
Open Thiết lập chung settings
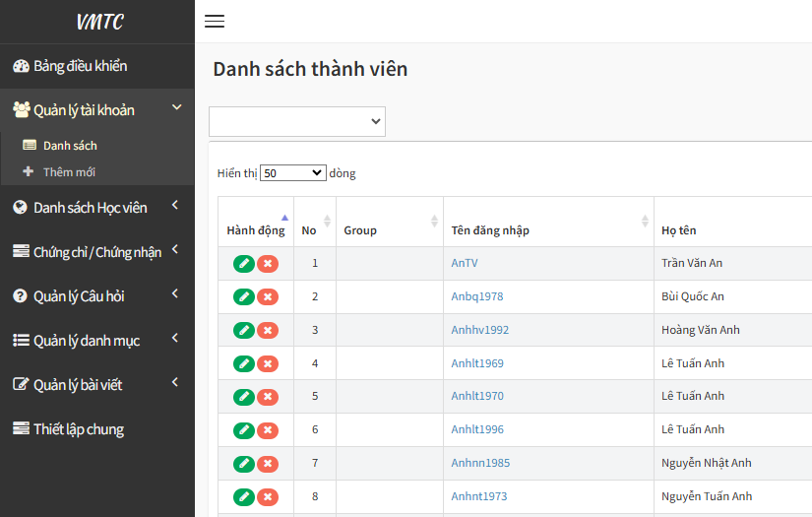click(x=78, y=429)
